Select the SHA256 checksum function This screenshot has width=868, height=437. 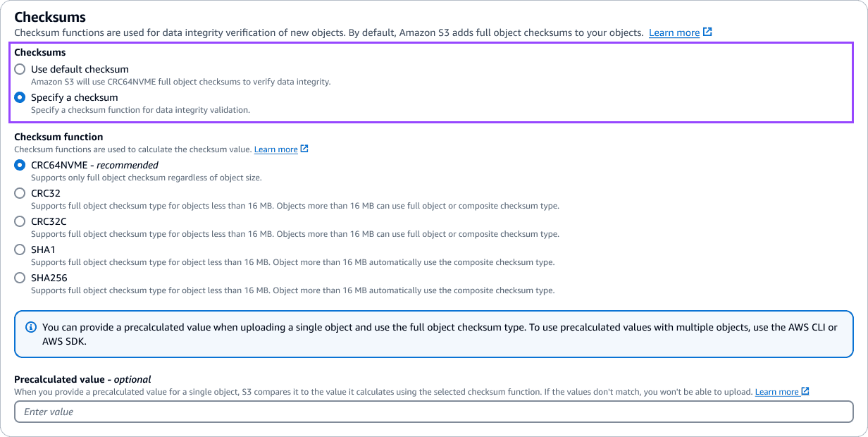click(x=20, y=278)
